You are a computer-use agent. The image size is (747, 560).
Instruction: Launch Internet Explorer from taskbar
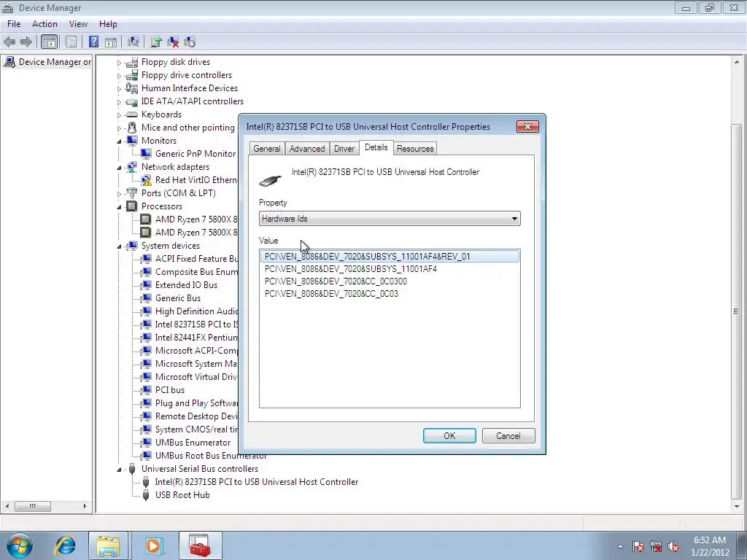[x=65, y=545]
